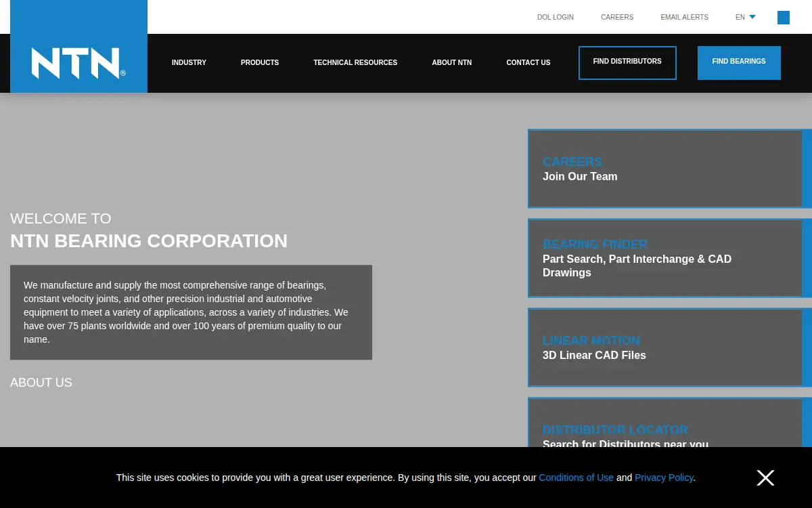Open Conditions of Use link
Image resolution: width=812 pixels, height=508 pixels.
pos(576,478)
